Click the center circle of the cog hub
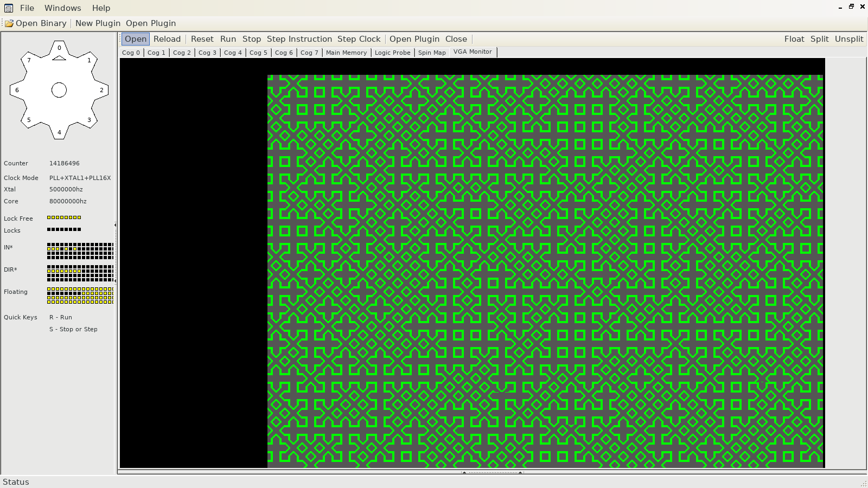This screenshot has width=868, height=488. 59,90
